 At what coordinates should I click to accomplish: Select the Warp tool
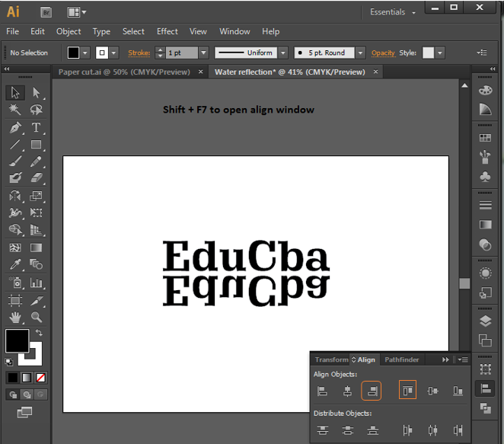click(x=14, y=212)
